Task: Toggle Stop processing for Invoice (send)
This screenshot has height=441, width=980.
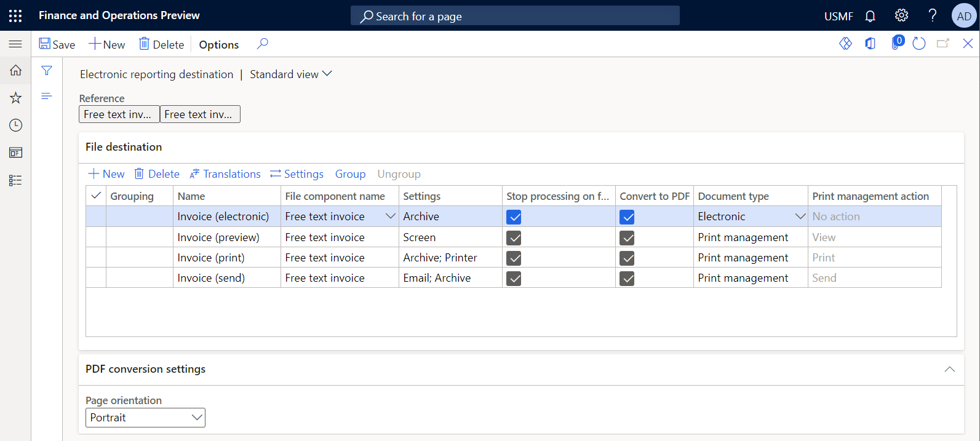Action: click(x=514, y=279)
